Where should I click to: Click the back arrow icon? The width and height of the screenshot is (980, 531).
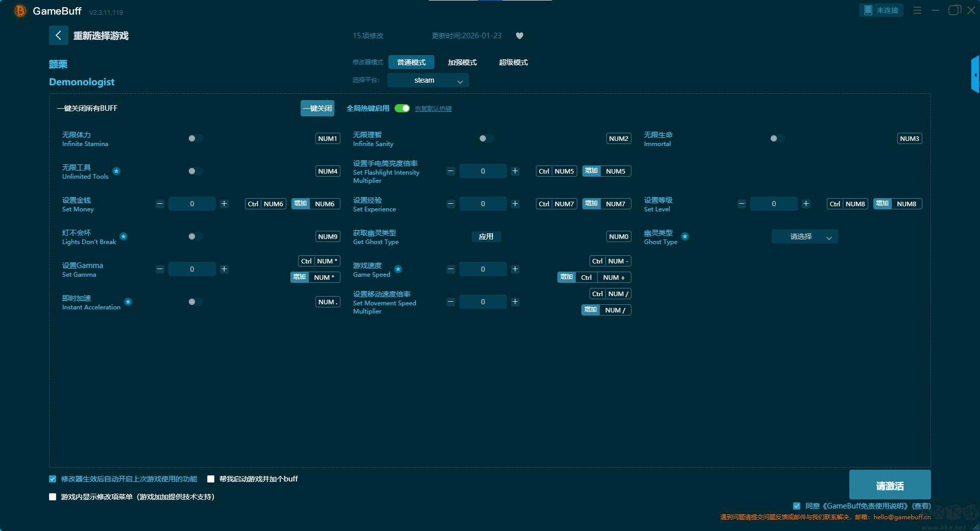pos(58,35)
